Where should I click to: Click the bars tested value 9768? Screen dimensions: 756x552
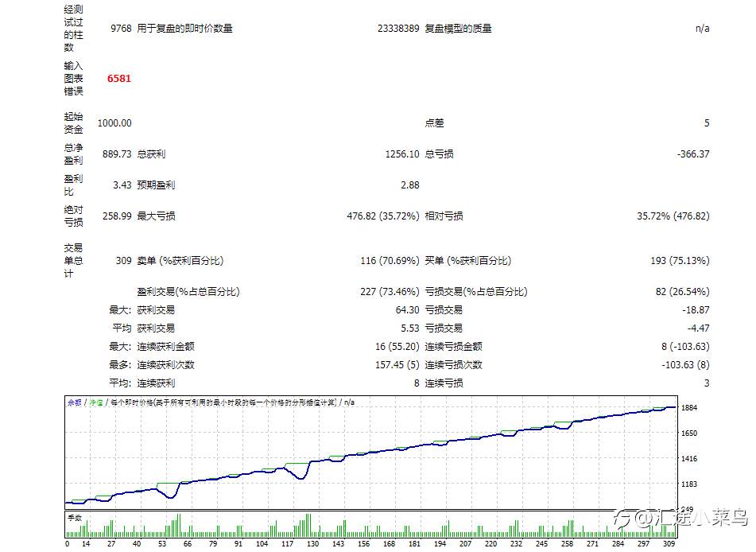coord(121,29)
